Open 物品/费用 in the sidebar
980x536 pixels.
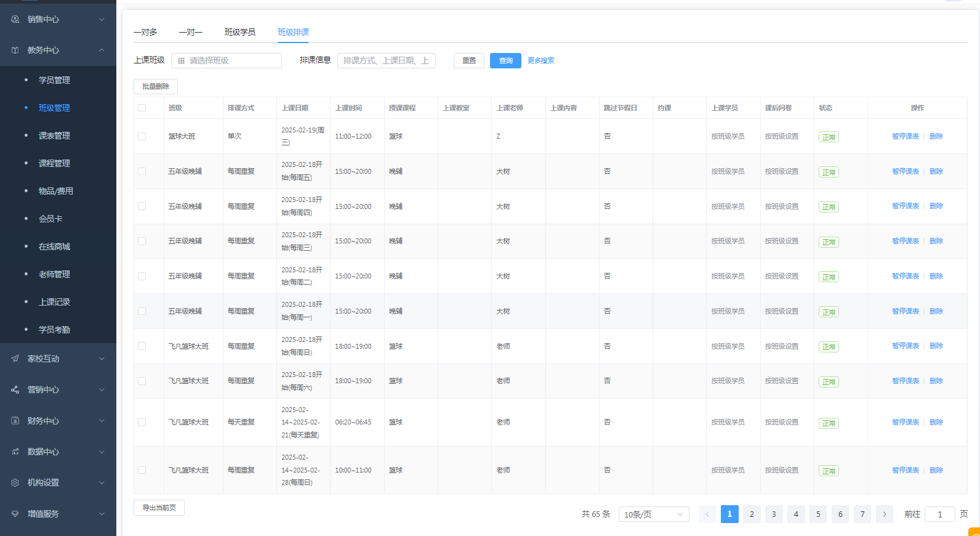(x=56, y=191)
